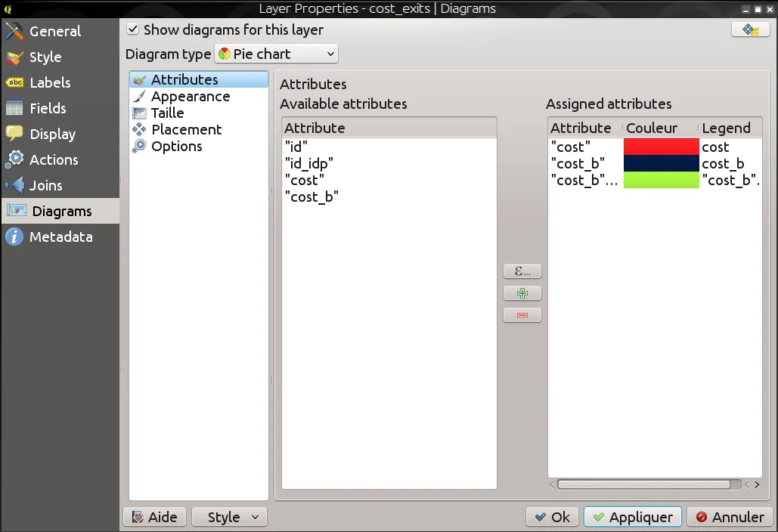The width and height of the screenshot is (778, 532).
Task: Click the green plus add attribute button
Action: click(522, 293)
